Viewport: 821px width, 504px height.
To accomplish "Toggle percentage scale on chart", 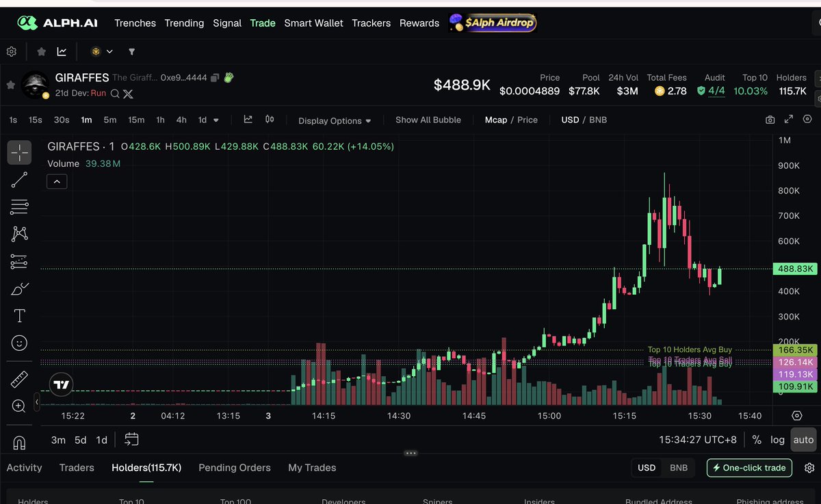I will [757, 440].
